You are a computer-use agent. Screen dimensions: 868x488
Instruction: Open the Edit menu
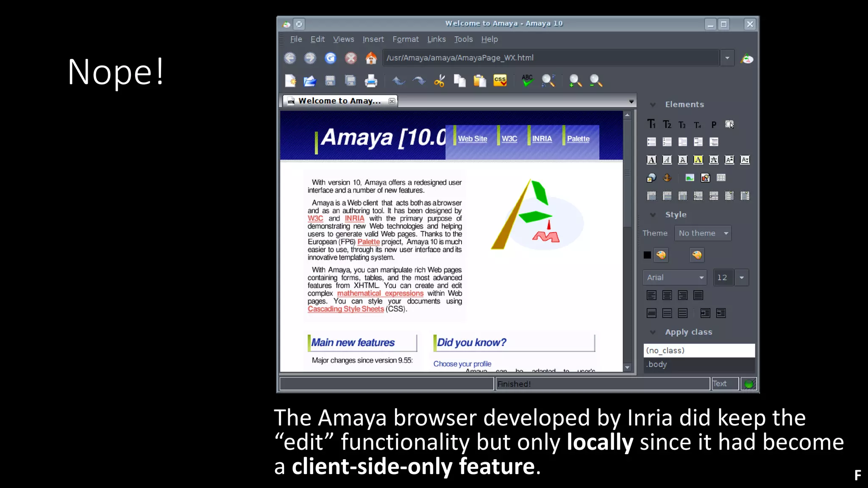click(317, 39)
